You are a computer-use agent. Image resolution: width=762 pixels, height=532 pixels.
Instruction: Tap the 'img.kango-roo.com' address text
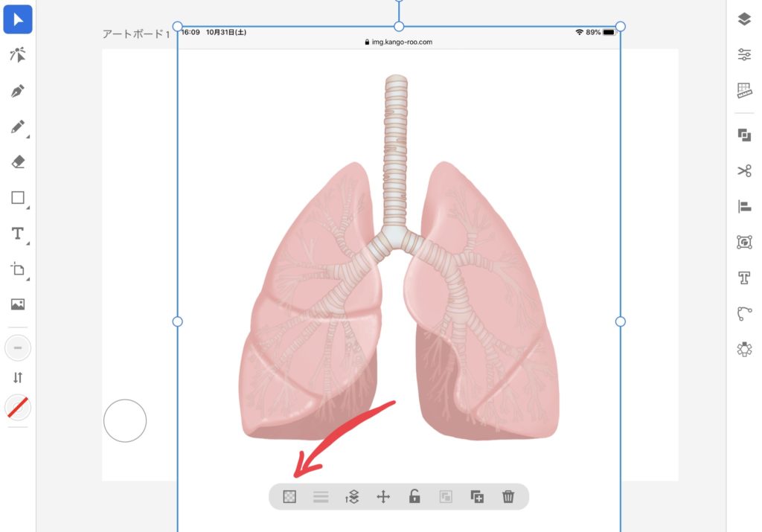tap(402, 42)
